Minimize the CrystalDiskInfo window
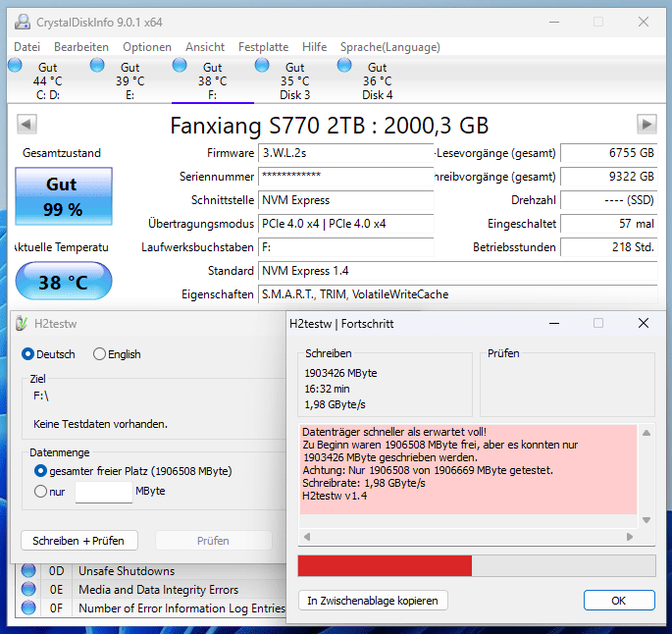The width and height of the screenshot is (672, 634). tap(554, 22)
